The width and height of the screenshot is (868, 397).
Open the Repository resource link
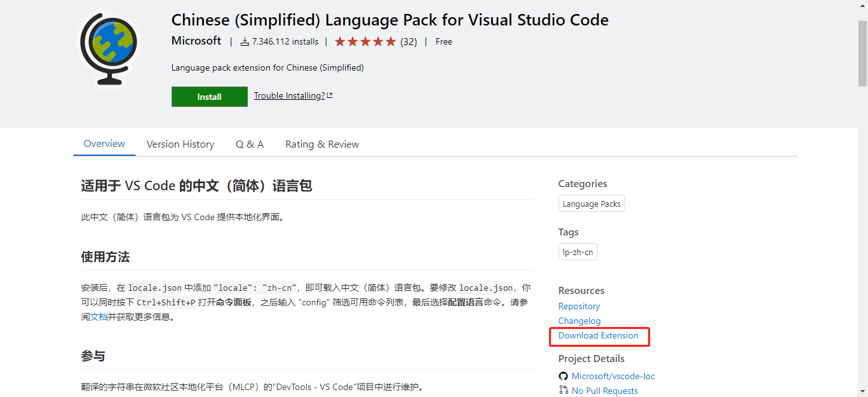[579, 306]
